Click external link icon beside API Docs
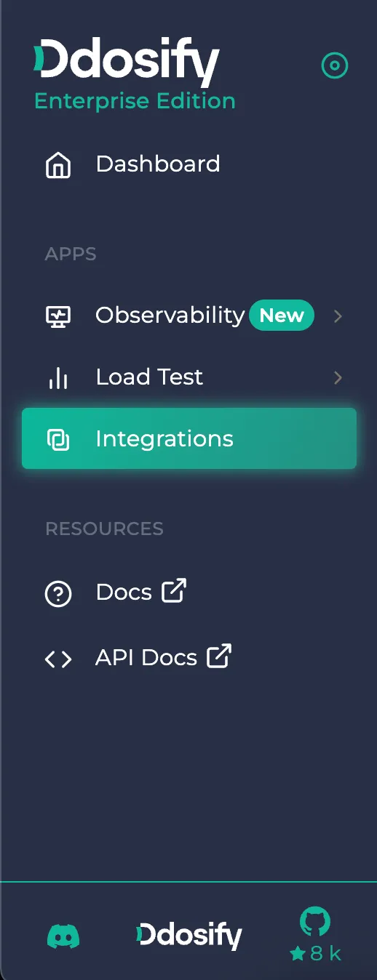 coord(219,656)
